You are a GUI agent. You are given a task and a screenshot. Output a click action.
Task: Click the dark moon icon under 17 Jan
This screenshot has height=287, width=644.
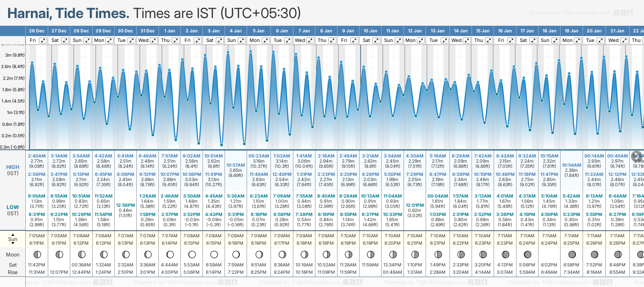coord(527,254)
